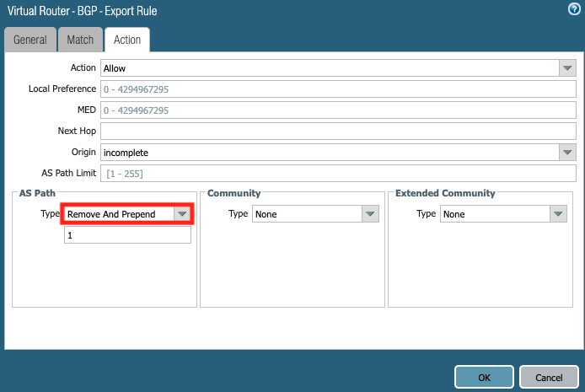Expand the Origin dropdown arrow

coord(567,153)
